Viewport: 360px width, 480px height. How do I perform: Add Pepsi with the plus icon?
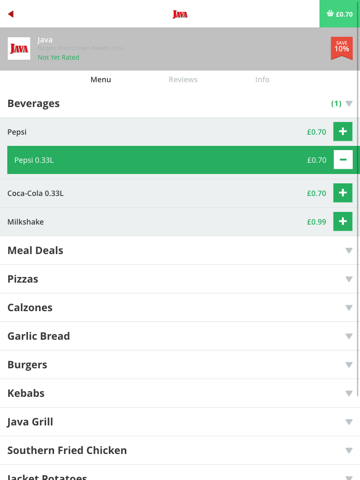[x=343, y=131]
